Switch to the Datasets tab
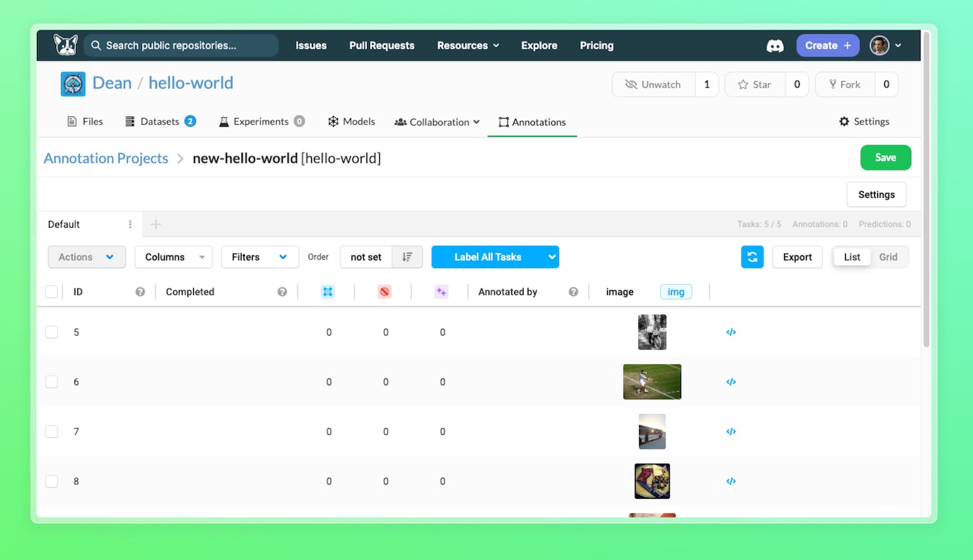Image resolution: width=973 pixels, height=560 pixels. tap(160, 121)
